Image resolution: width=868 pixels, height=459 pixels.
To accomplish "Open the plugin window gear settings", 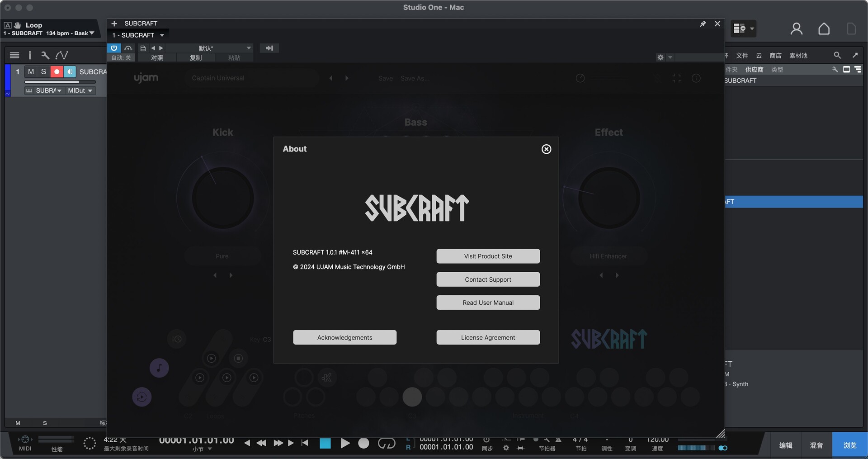I will 660,57.
